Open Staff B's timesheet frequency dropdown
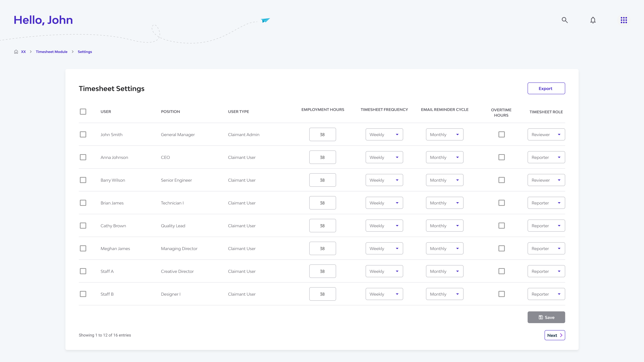This screenshot has height=362, width=644. click(384, 294)
